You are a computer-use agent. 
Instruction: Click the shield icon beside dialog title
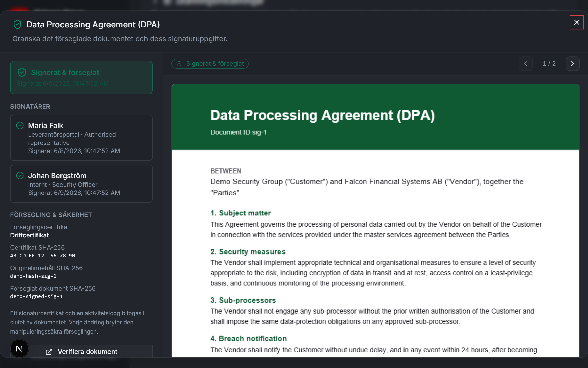17,25
